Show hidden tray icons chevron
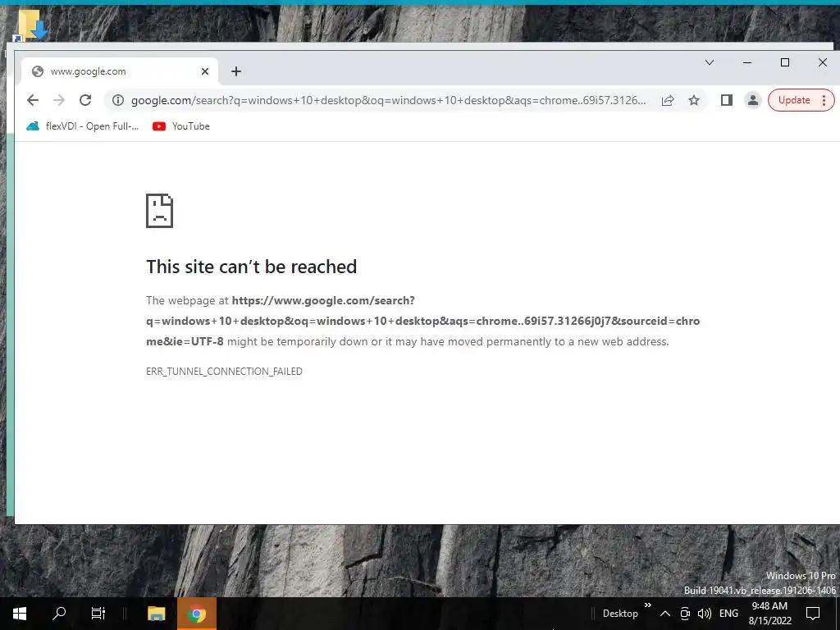840x630 pixels. click(664, 614)
